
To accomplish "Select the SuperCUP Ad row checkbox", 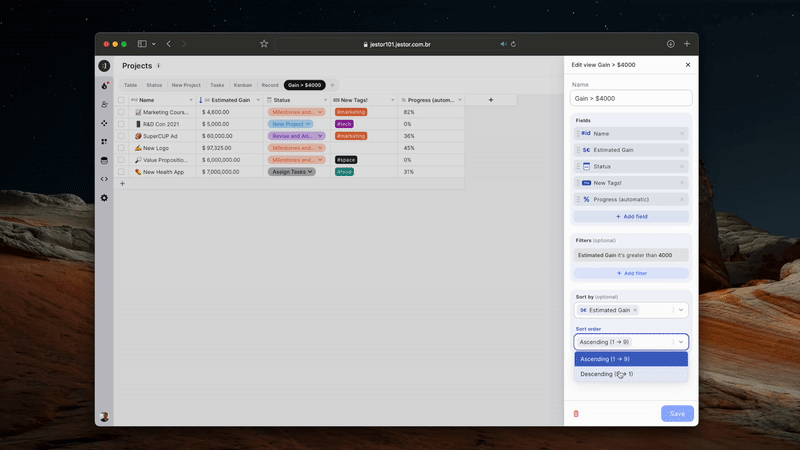I will pos(121,136).
